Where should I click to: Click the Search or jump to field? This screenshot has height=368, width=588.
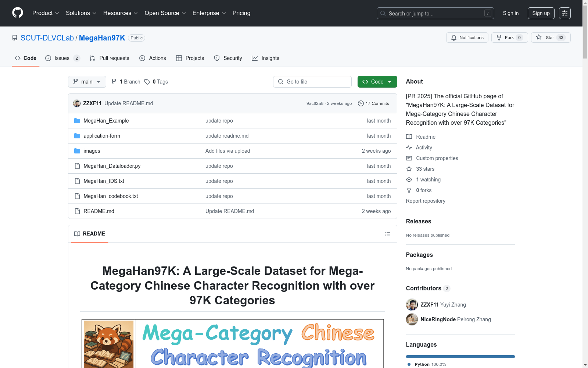click(x=435, y=13)
